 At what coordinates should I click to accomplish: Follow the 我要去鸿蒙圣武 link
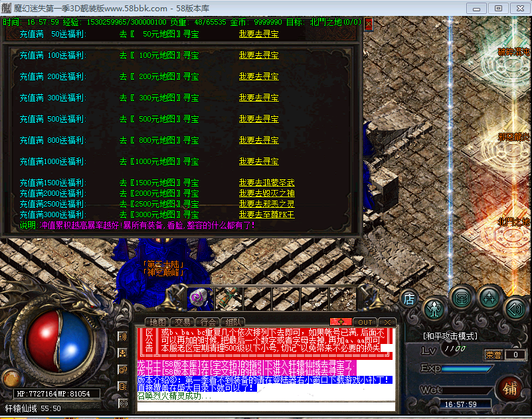pyautogui.click(x=267, y=183)
